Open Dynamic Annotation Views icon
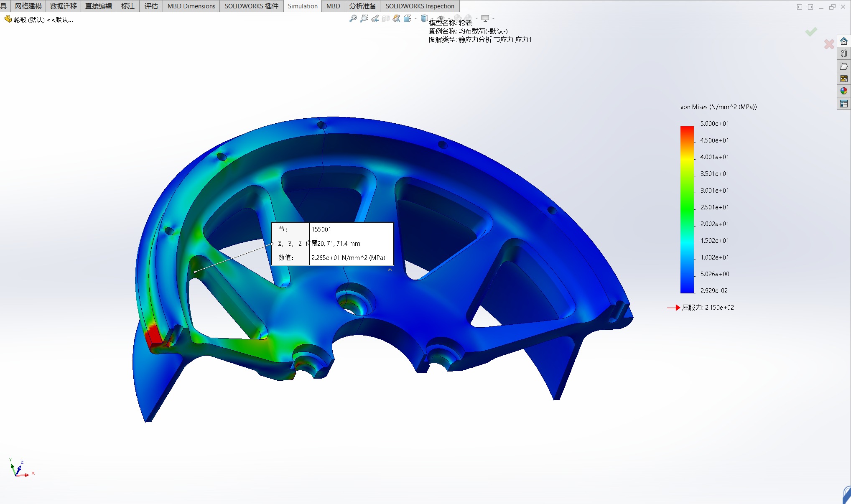 click(397, 18)
